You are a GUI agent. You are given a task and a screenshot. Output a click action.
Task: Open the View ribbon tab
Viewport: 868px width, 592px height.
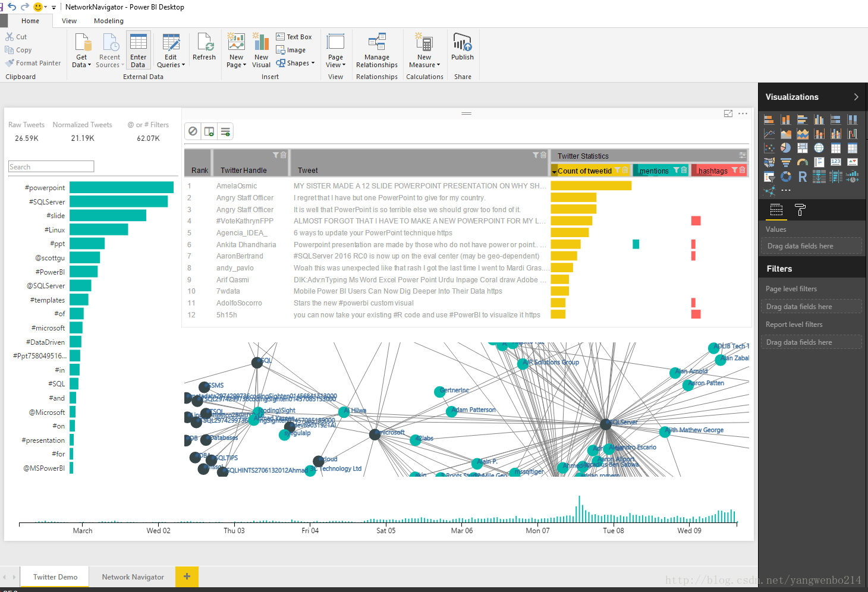coord(69,21)
